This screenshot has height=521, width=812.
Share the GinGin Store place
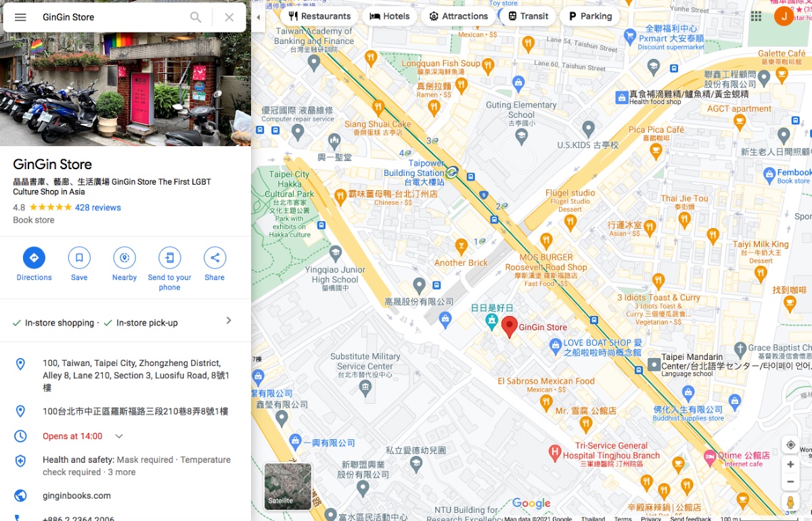point(215,264)
